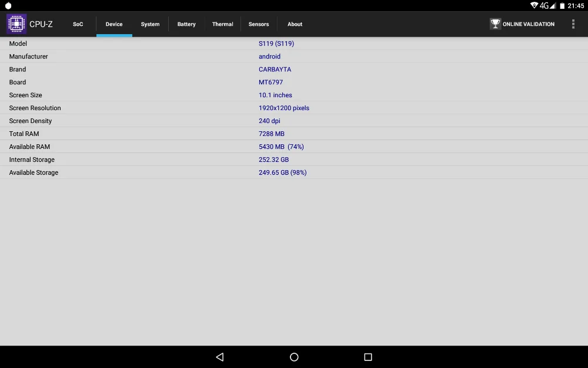The height and width of the screenshot is (368, 588).
Task: Tap the Screen Size value 10.1 inches
Action: pyautogui.click(x=275, y=95)
